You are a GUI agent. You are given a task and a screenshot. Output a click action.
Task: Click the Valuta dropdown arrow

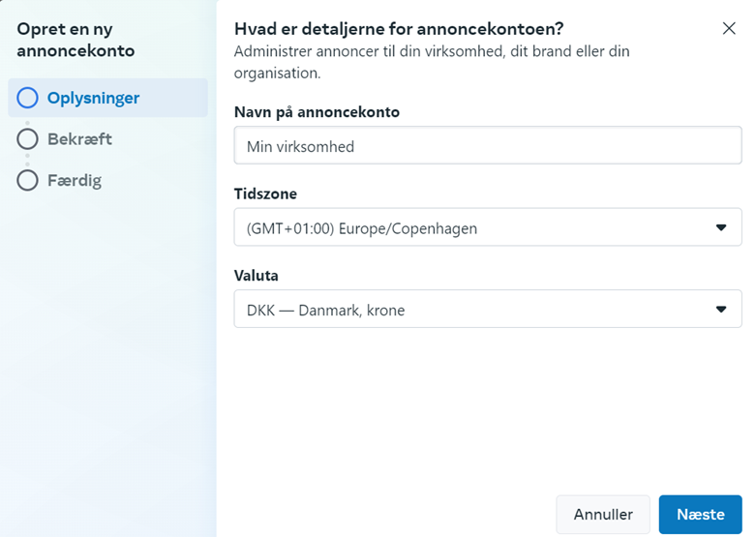(720, 310)
